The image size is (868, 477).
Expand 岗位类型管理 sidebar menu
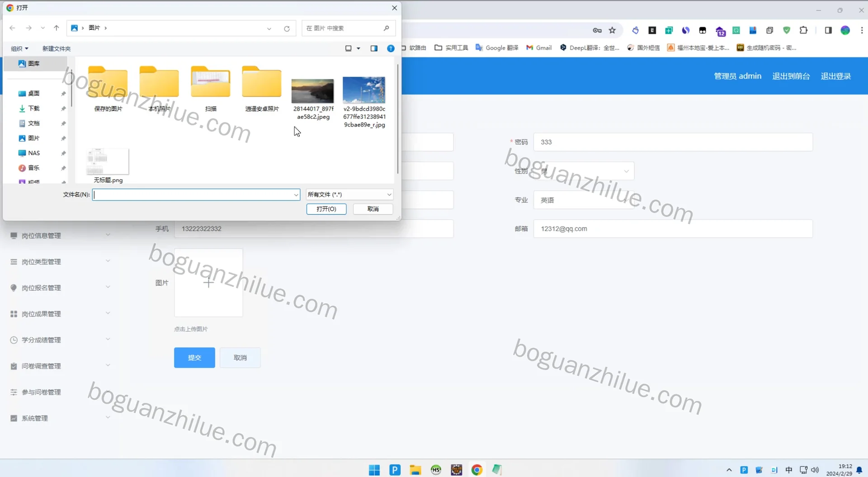60,262
